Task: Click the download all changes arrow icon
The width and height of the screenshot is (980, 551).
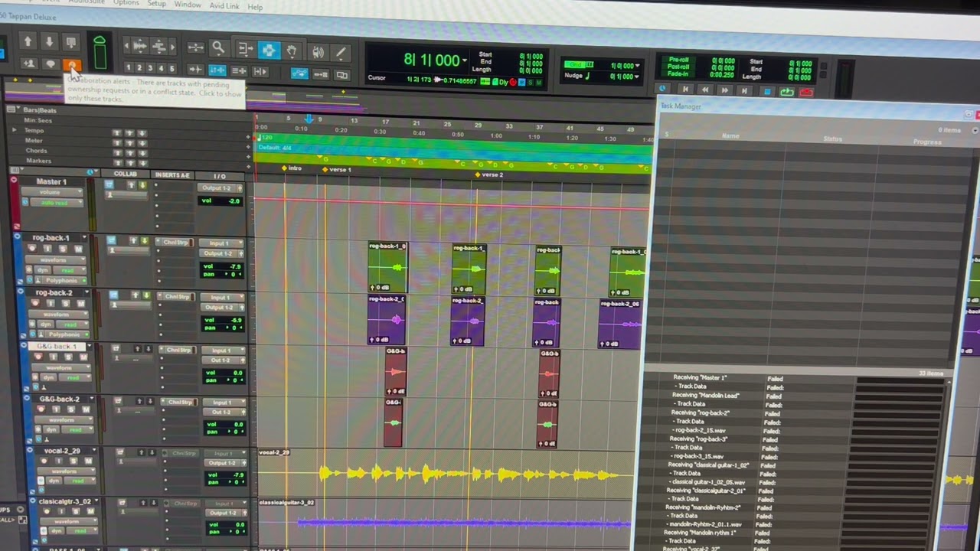Action: [x=49, y=41]
